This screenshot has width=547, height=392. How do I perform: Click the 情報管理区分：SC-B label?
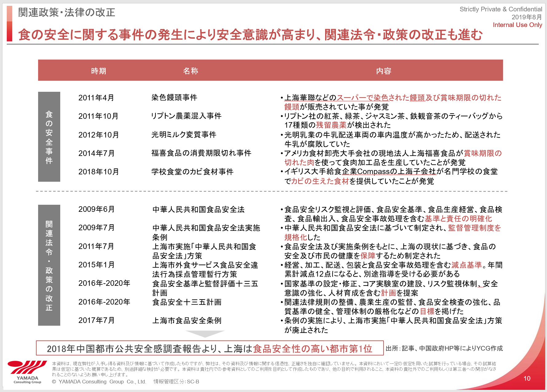pyautogui.click(x=176, y=382)
